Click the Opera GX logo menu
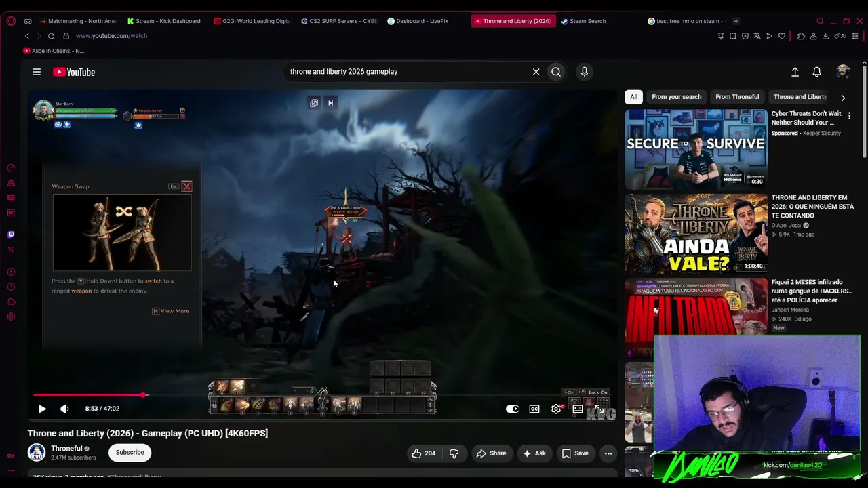The image size is (868, 488). [11, 21]
